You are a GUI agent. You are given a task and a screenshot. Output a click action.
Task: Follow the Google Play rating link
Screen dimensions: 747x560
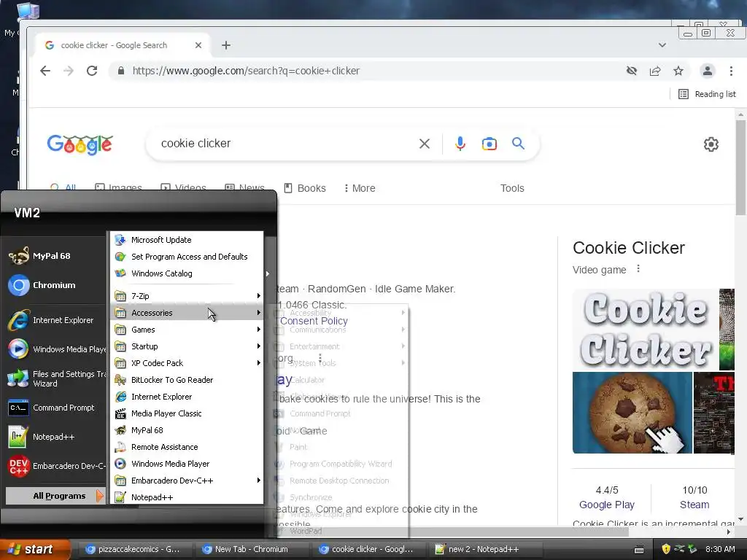click(606, 505)
